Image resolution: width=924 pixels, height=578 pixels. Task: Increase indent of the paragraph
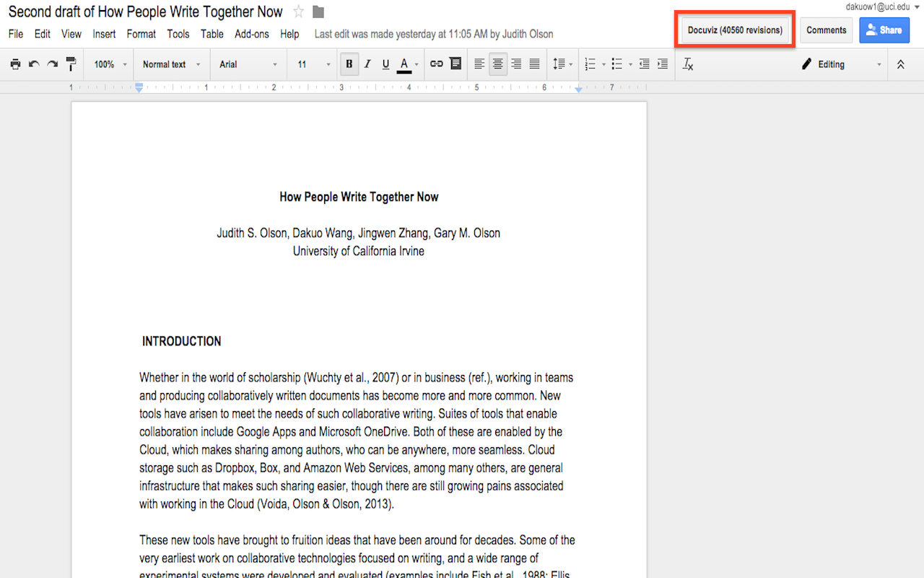pos(663,64)
